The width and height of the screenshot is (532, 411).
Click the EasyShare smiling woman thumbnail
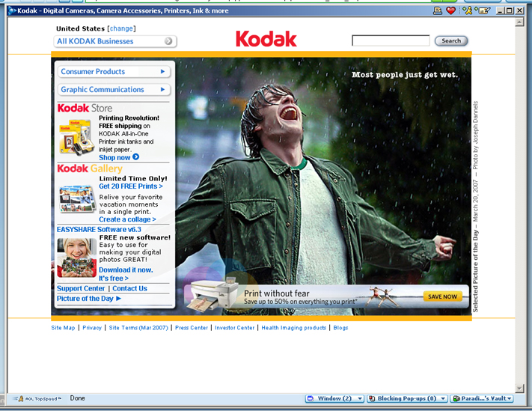click(x=76, y=258)
